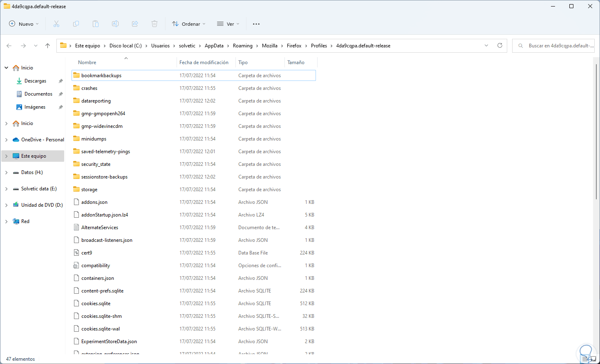600x364 pixels.
Task: Select the datareporting folder
Action: click(x=194, y=100)
